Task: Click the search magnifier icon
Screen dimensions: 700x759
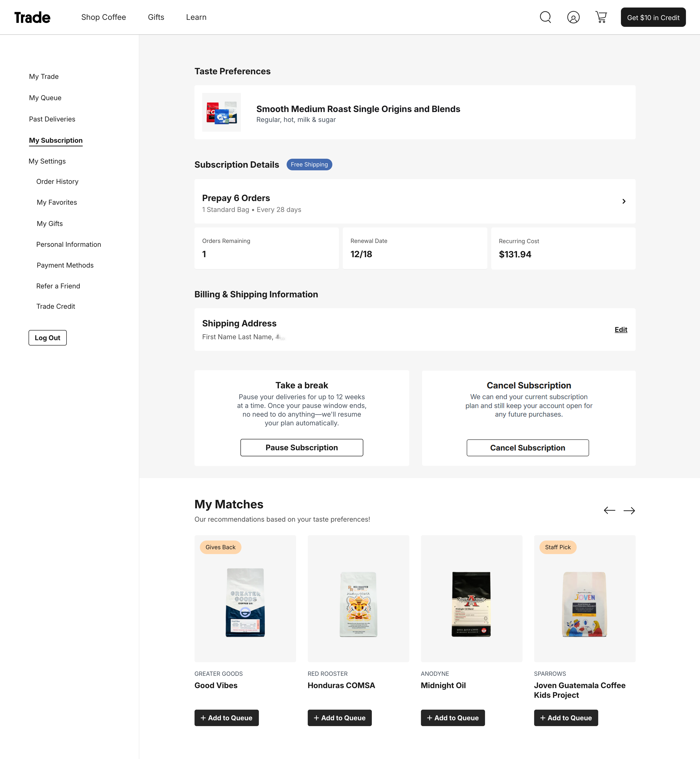Action: 545,17
